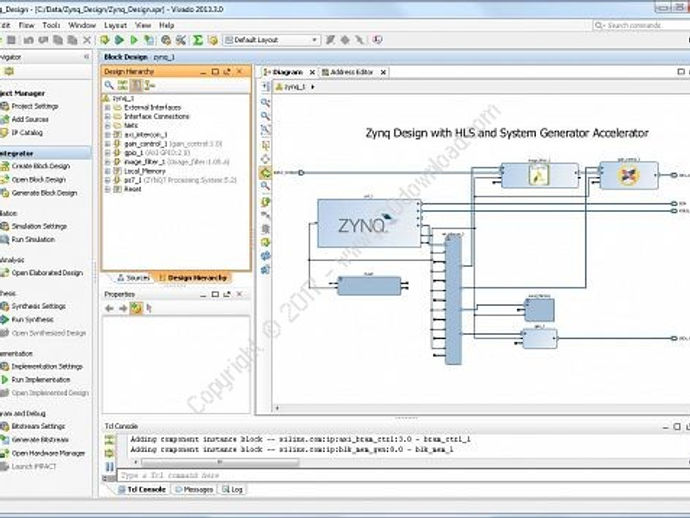The height and width of the screenshot is (518, 690).
Task: Click the Add Sources icon in the Flow Navigator
Action: (x=4, y=119)
